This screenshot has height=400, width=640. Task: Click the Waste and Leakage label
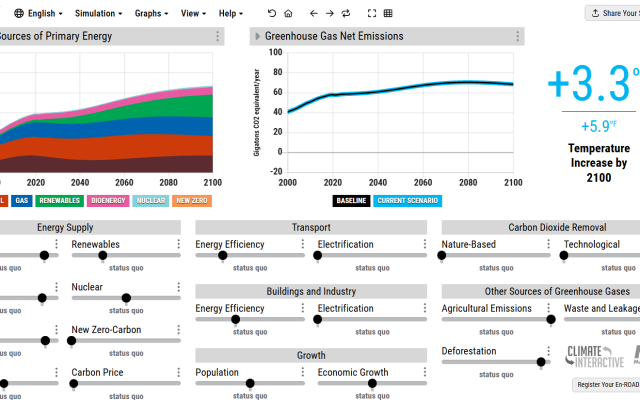[x=602, y=308]
